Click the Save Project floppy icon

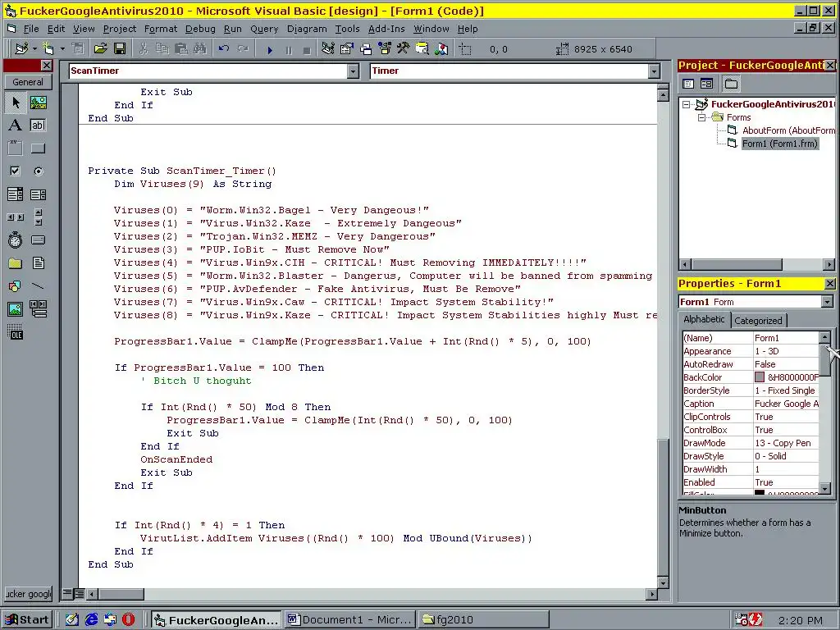coord(120,49)
